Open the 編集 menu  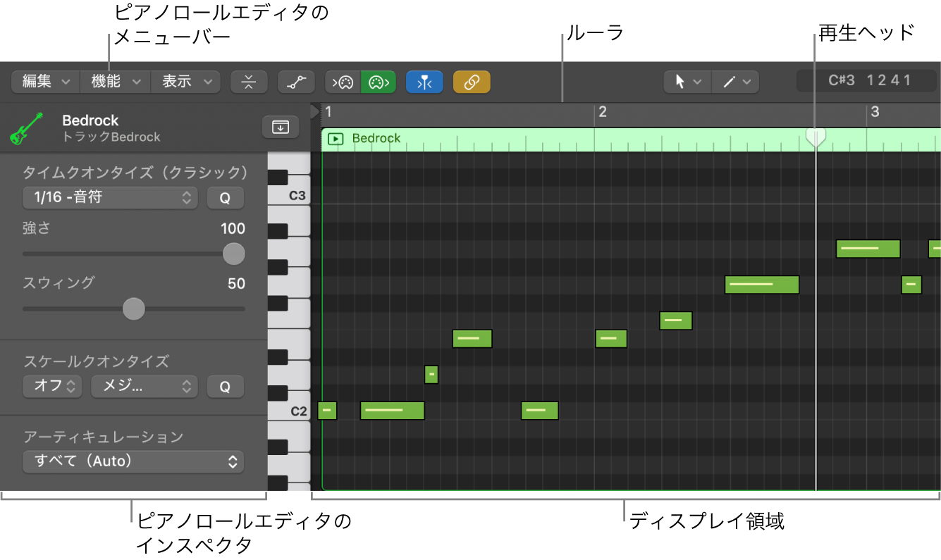tap(44, 82)
